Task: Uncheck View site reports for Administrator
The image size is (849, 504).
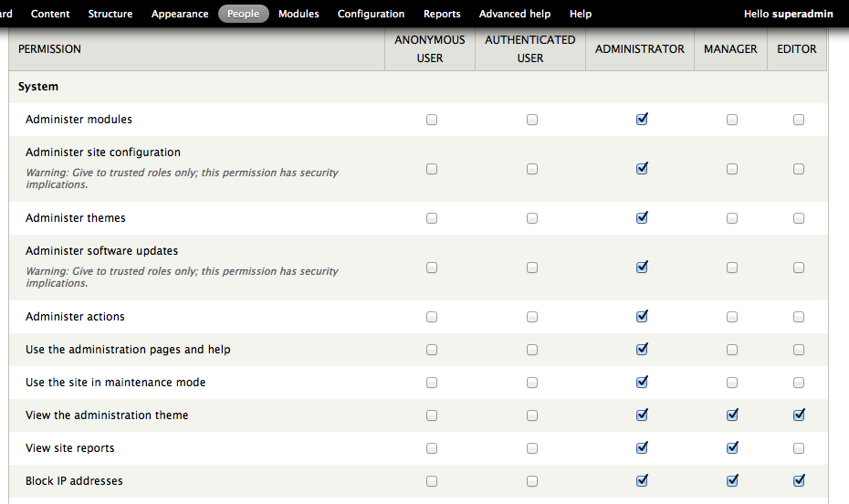Action: tap(642, 447)
